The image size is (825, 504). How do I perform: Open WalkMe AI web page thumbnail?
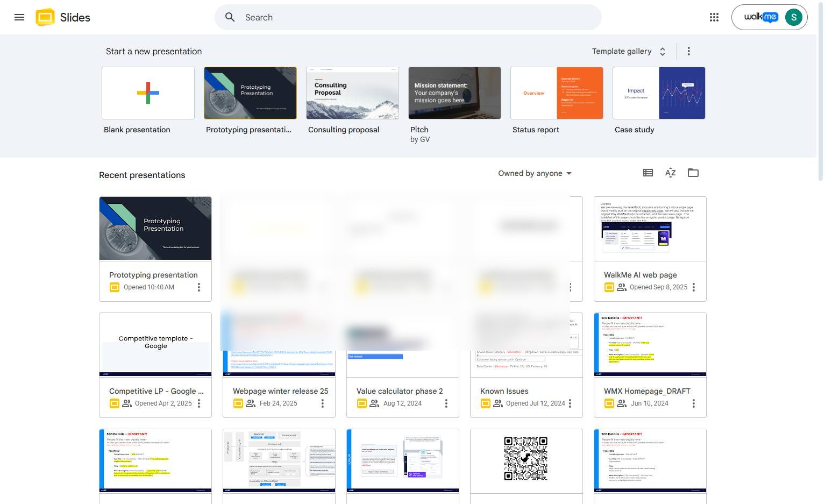(650, 229)
